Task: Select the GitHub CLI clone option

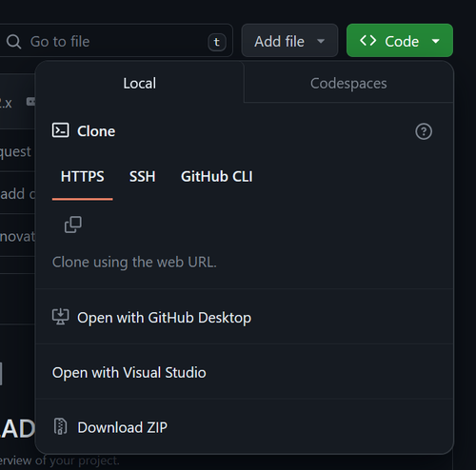Action: pos(217,176)
